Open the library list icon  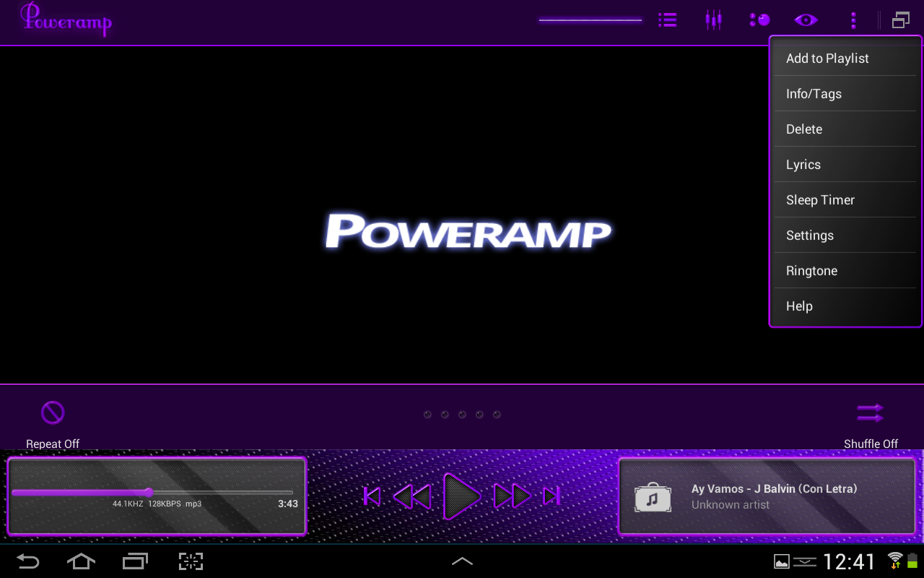(668, 20)
